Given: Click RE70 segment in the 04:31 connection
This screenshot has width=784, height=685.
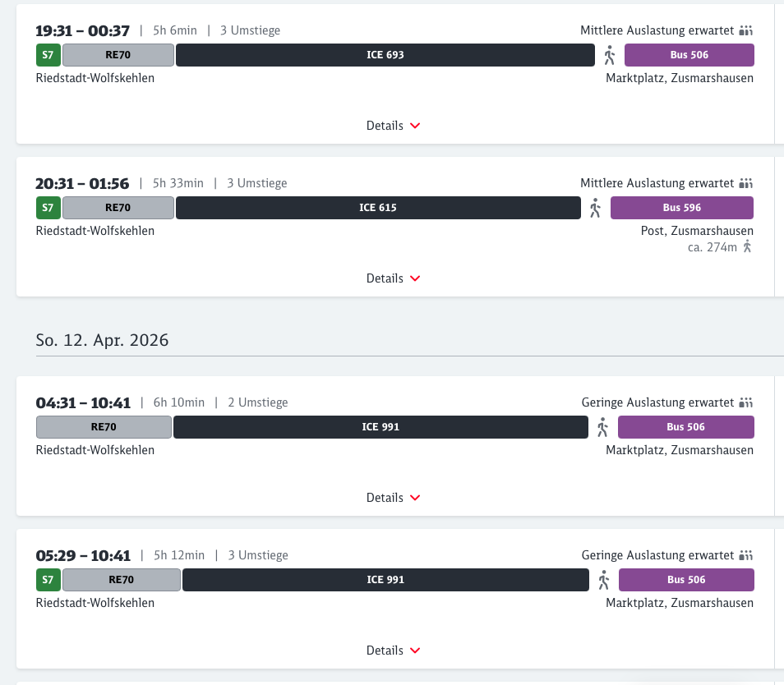Looking at the screenshot, I should click(x=104, y=427).
